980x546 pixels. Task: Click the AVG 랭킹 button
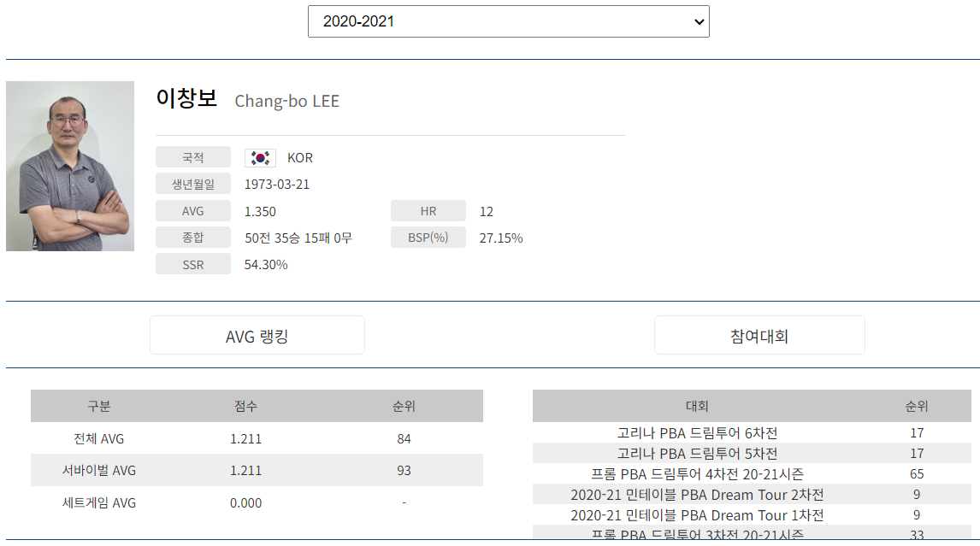click(257, 335)
